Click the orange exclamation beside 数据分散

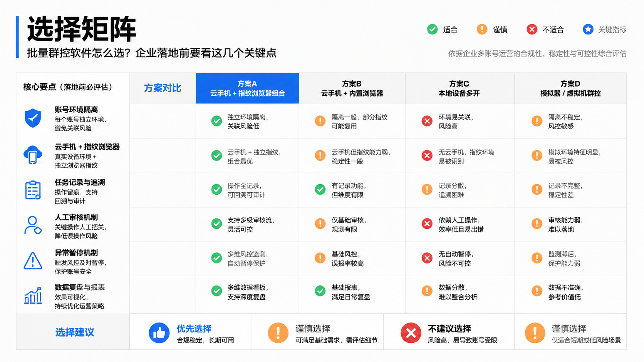point(427,291)
